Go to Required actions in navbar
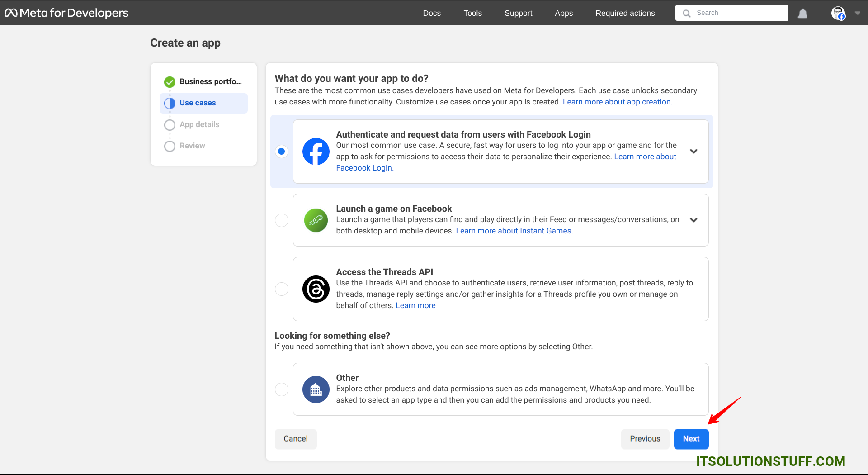868x475 pixels. [x=625, y=13]
